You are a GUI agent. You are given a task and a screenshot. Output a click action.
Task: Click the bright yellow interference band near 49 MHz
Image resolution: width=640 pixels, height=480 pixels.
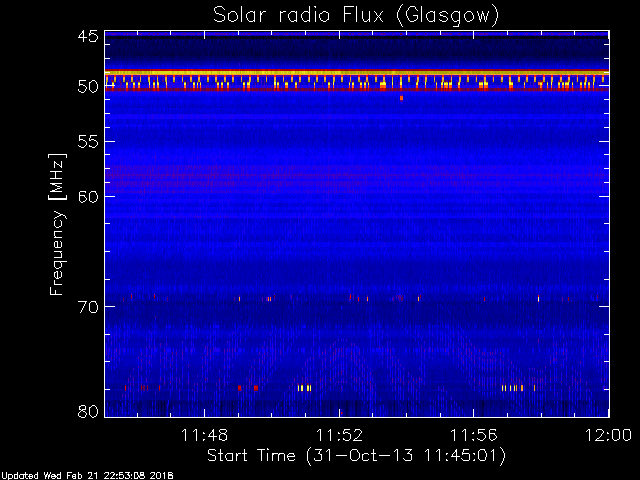point(357,73)
